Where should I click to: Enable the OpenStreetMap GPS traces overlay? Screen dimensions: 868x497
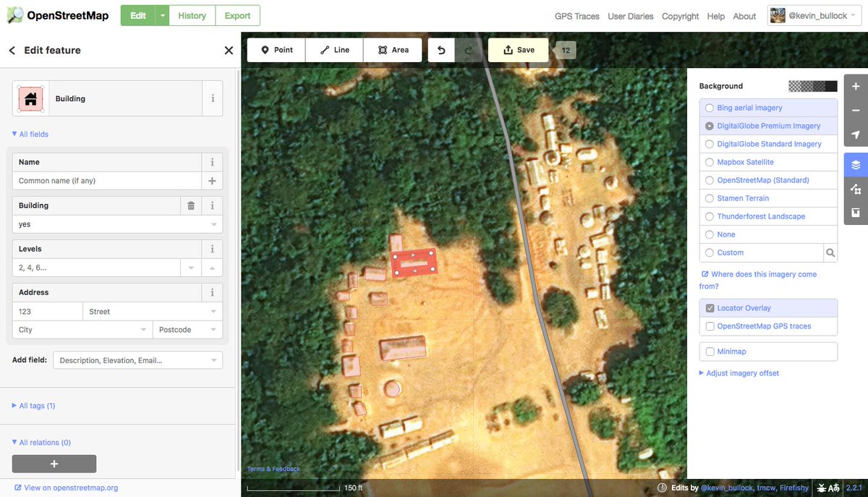click(710, 326)
